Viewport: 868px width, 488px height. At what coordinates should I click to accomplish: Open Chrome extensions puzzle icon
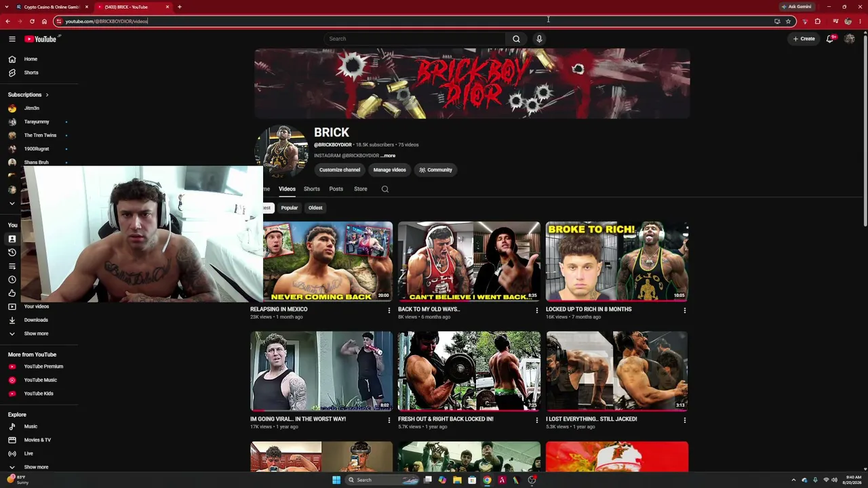pyautogui.click(x=817, y=21)
